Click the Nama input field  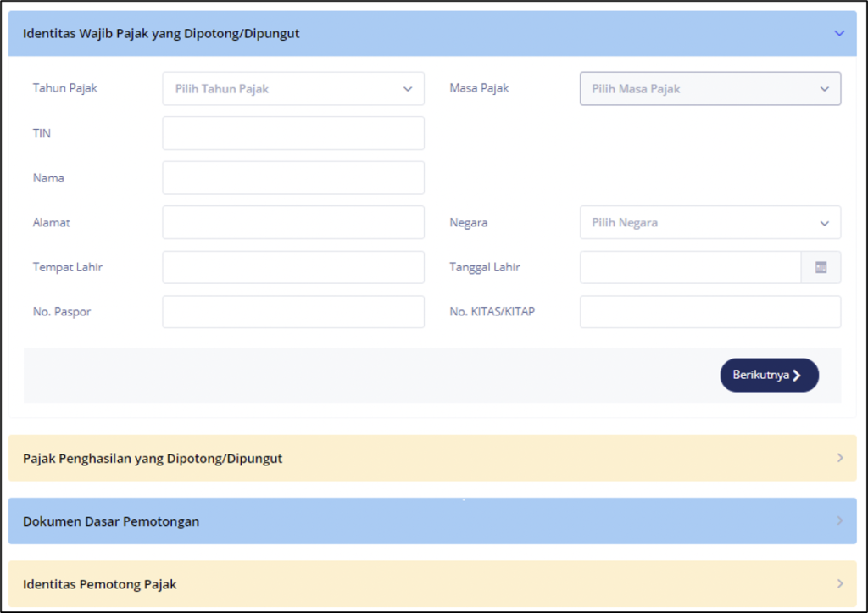(292, 178)
